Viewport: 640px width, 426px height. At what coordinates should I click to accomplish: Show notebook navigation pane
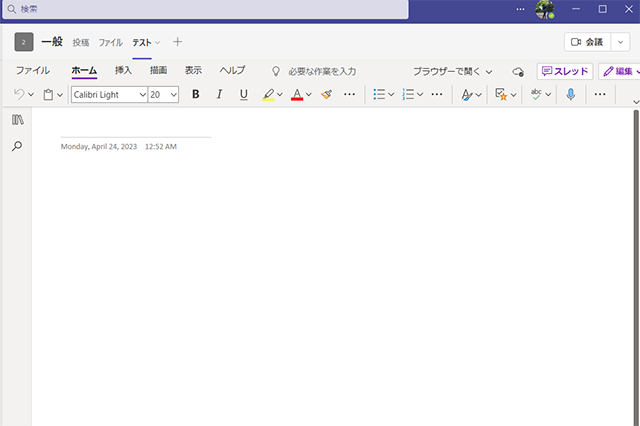[17, 120]
